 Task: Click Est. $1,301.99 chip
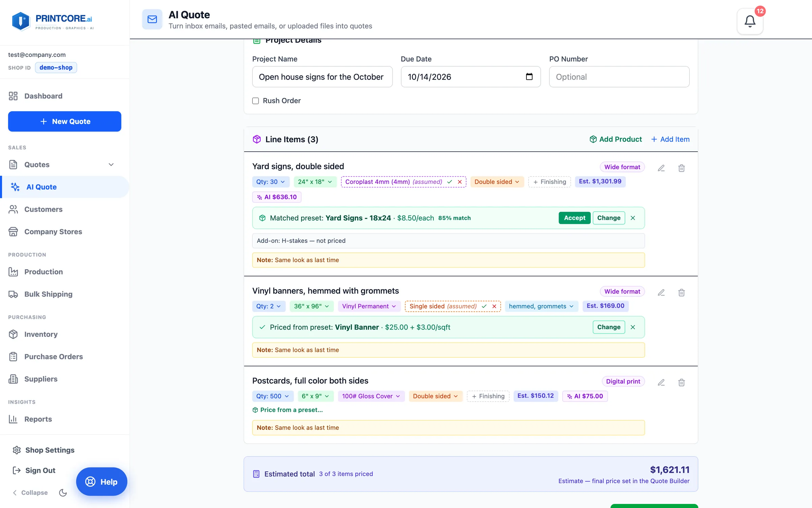tap(600, 182)
